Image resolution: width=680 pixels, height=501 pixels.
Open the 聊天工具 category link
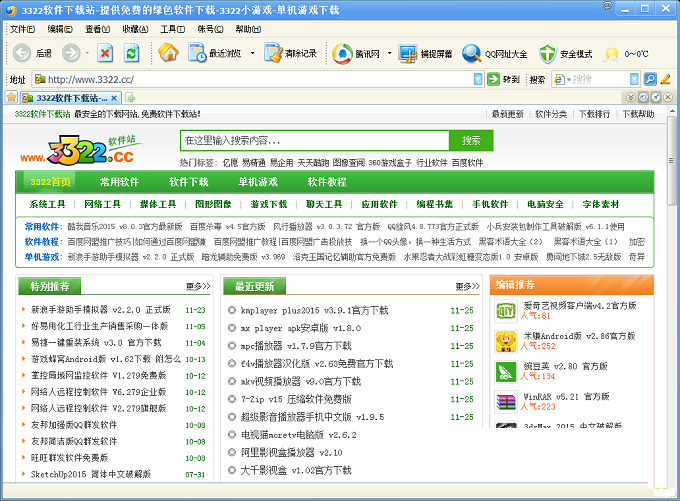pyautogui.click(x=324, y=204)
